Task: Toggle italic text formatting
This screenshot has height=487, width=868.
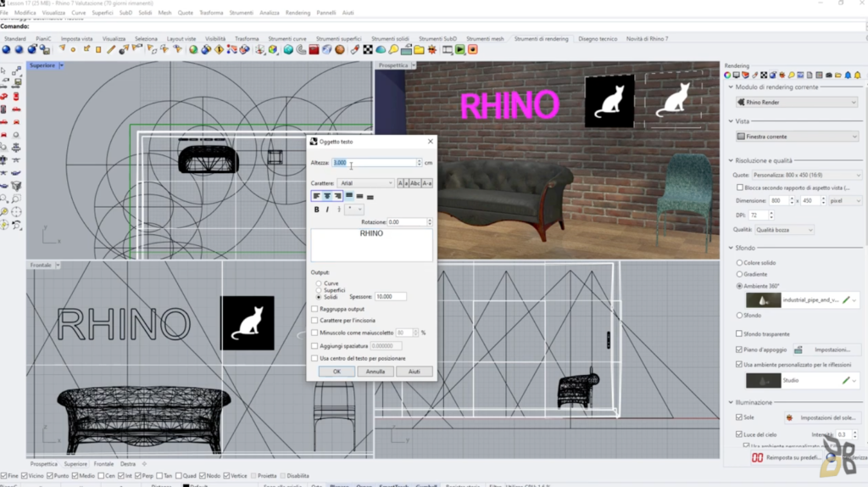Action: (327, 210)
